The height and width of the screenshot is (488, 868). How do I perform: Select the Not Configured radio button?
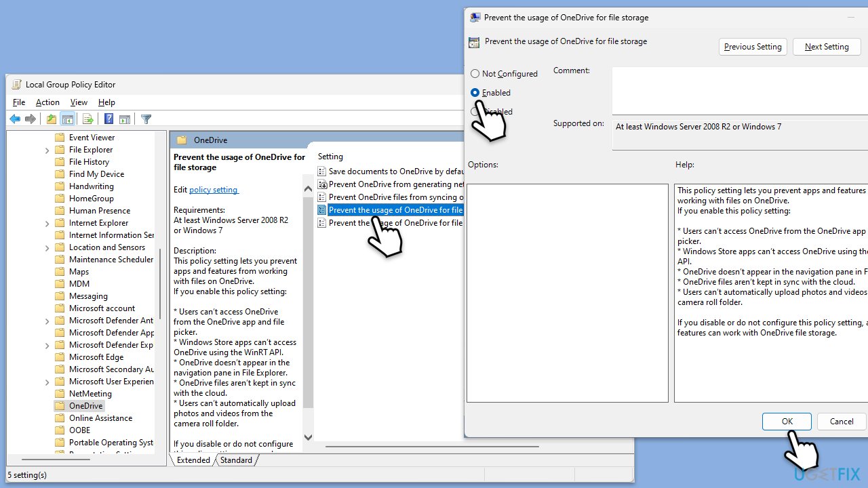click(x=475, y=74)
